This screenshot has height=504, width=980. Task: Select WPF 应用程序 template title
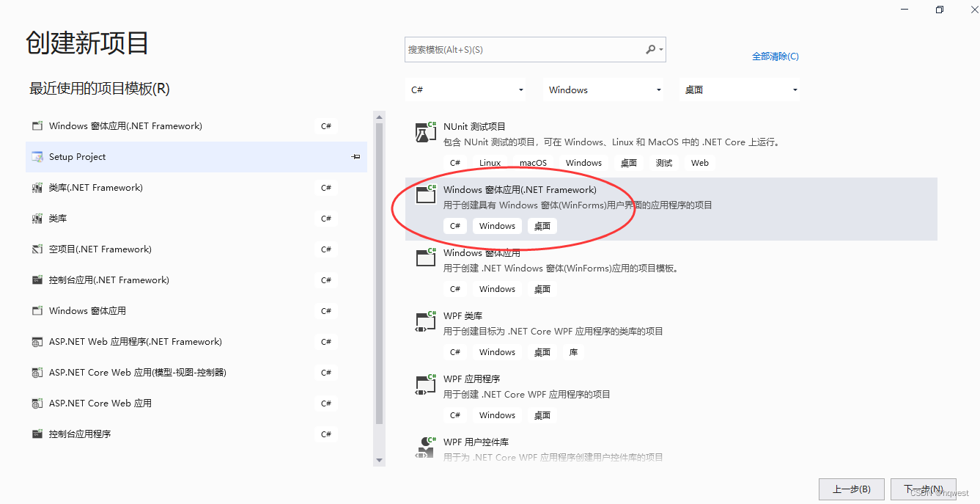click(471, 379)
